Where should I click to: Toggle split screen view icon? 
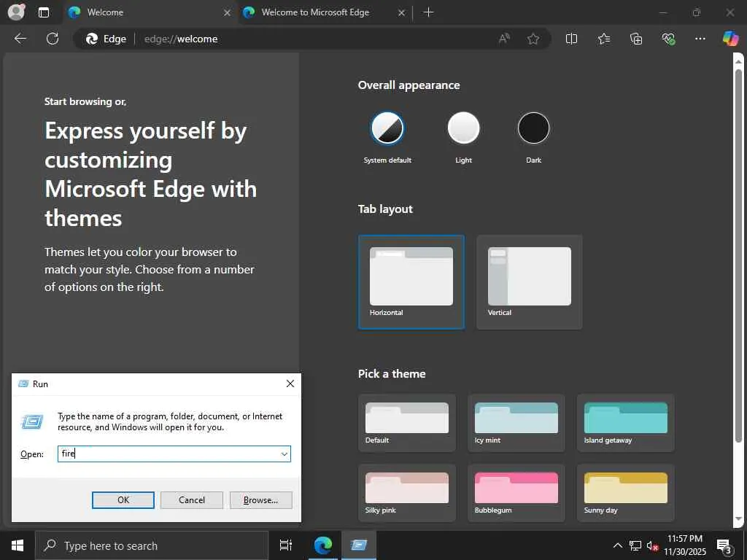tap(571, 39)
